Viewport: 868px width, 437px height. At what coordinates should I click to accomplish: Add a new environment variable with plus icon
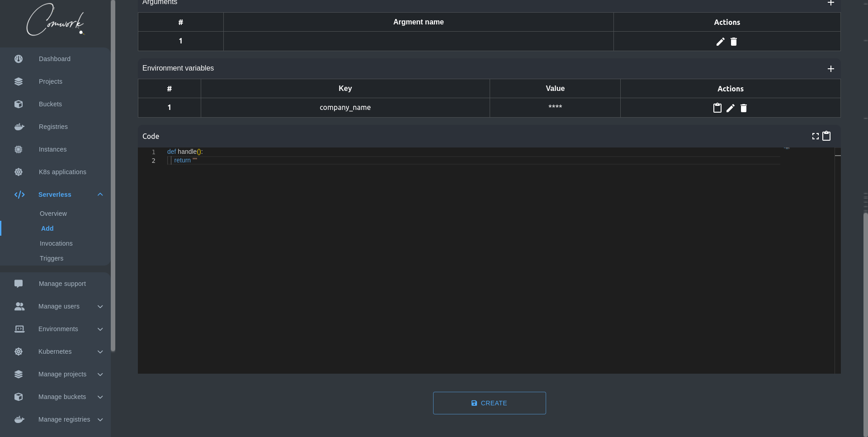(x=830, y=69)
